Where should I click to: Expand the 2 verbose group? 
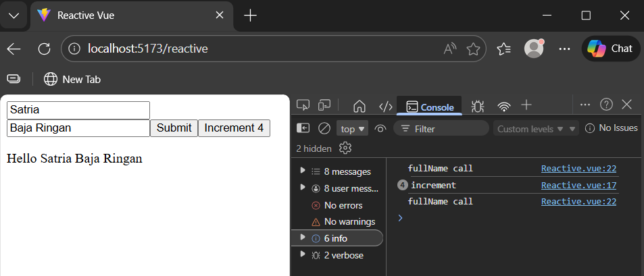pyautogui.click(x=303, y=254)
